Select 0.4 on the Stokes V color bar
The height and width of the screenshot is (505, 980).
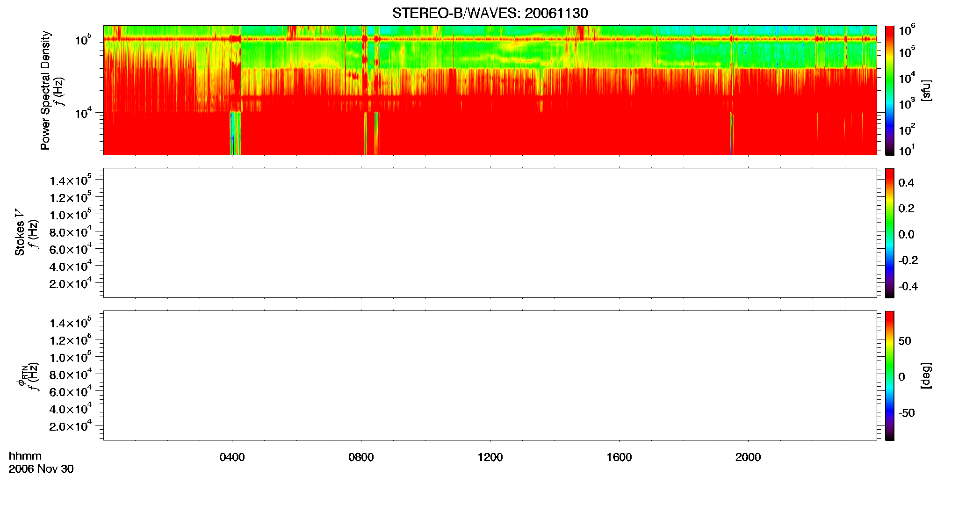(906, 182)
